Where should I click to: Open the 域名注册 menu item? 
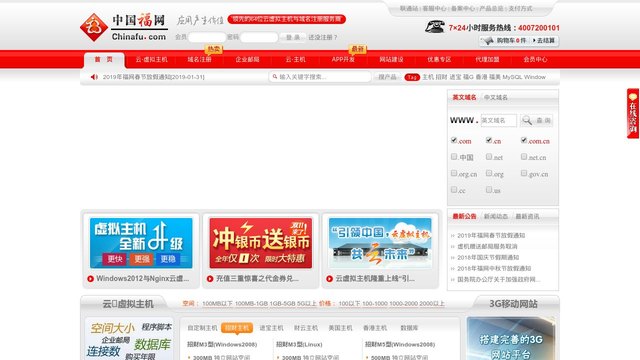[199, 60]
